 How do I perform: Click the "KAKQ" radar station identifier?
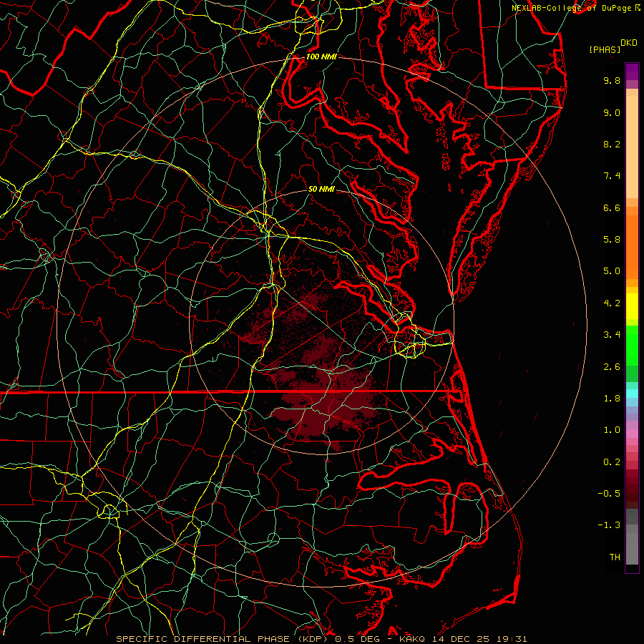tap(413, 639)
